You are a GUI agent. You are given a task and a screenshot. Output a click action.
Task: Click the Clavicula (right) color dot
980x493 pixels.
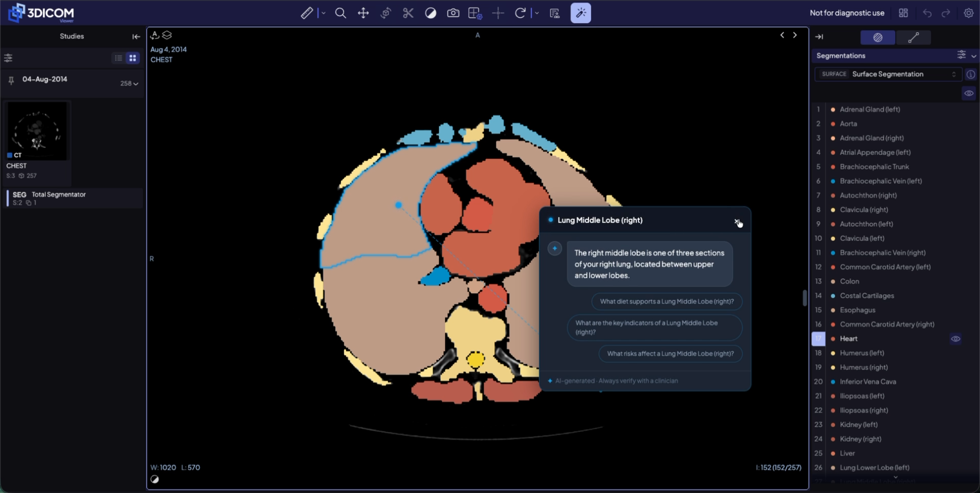[833, 210]
